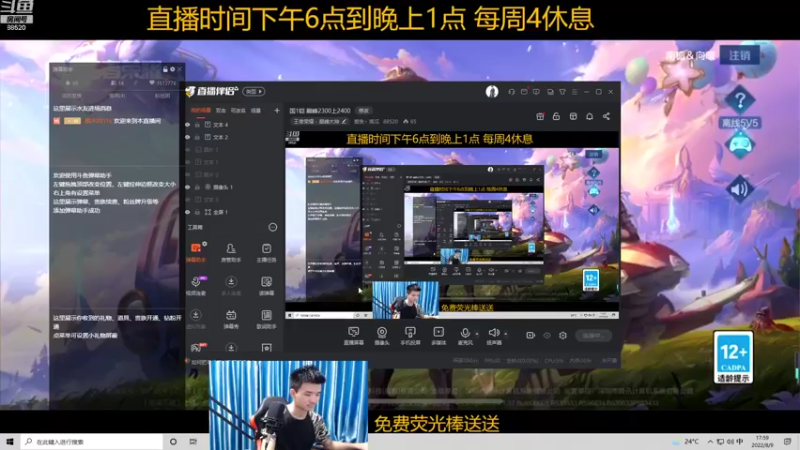Screen dimensions: 800x450
Task: Select the orange active scene tab
Action: coord(201,110)
